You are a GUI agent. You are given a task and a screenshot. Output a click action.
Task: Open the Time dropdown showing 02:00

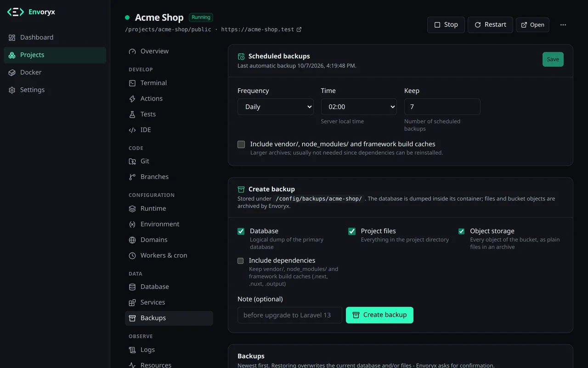pos(359,107)
